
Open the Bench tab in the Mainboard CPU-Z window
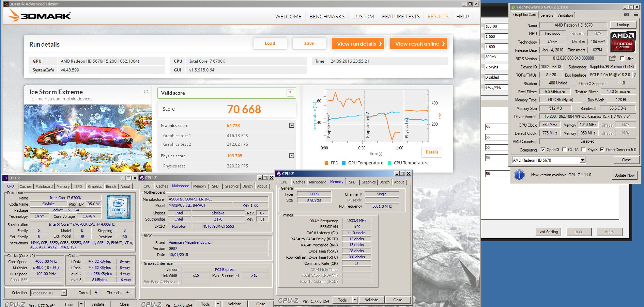(247, 186)
